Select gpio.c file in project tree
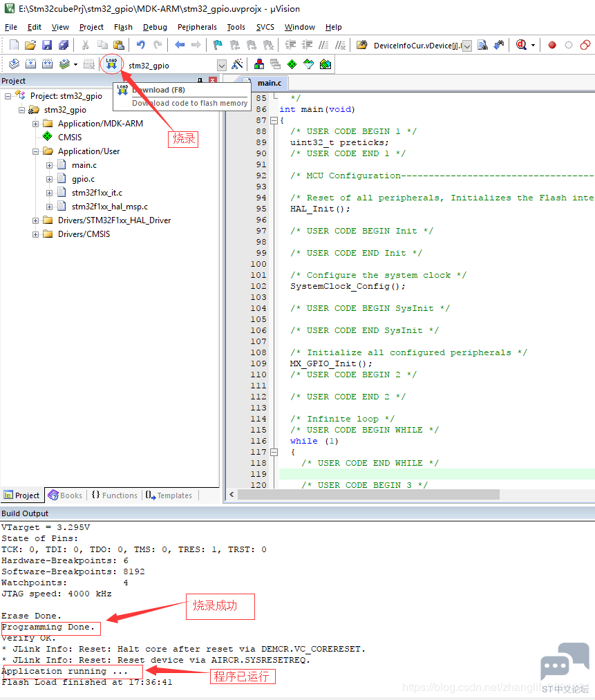Screen dimensions: 595x700 (83, 179)
